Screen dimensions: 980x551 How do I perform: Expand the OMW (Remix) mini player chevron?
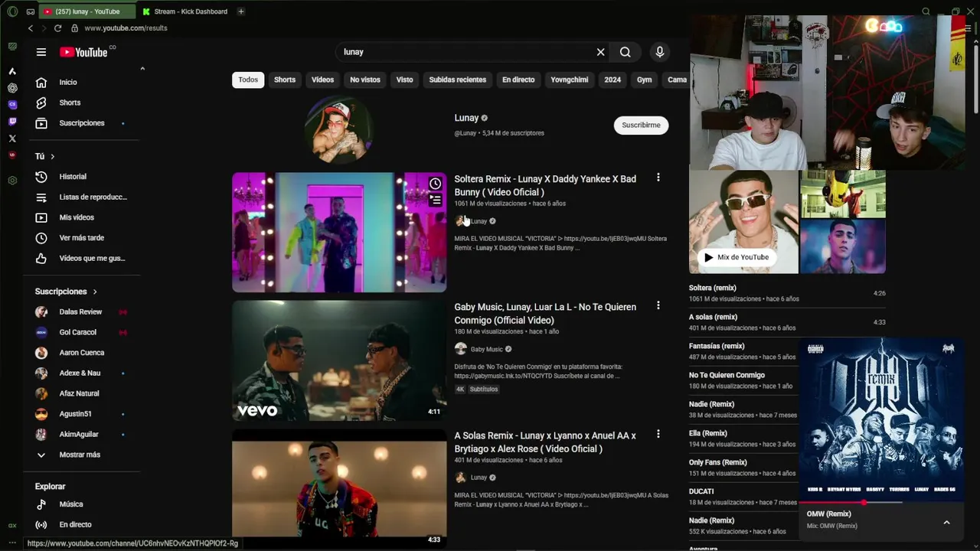point(946,522)
